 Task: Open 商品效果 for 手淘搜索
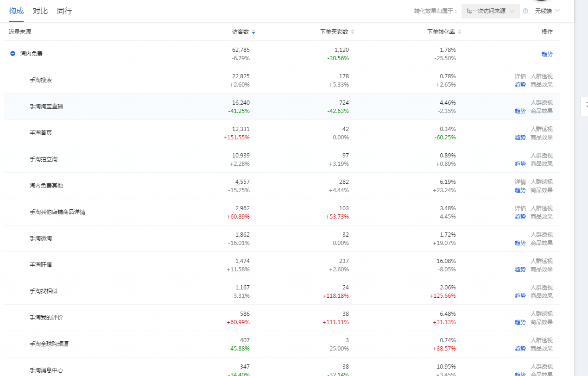pyautogui.click(x=542, y=84)
